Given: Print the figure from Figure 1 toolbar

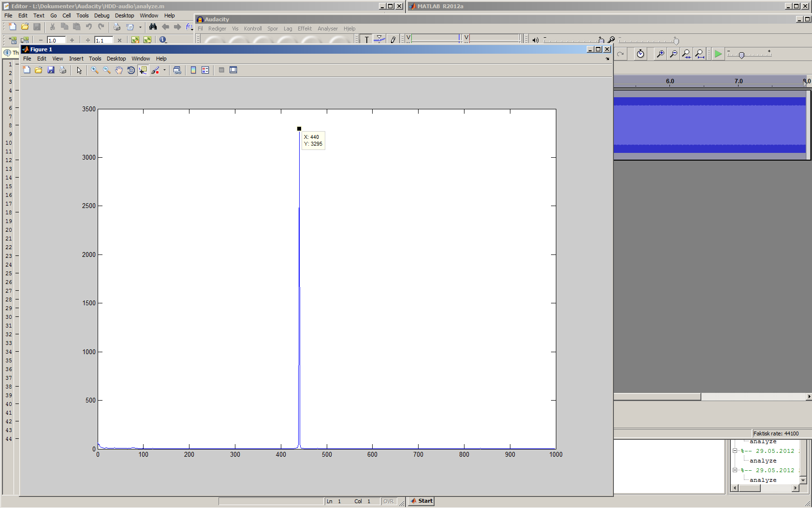Looking at the screenshot, I should (x=63, y=70).
